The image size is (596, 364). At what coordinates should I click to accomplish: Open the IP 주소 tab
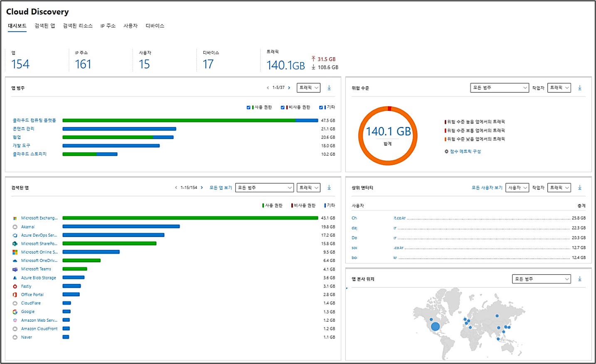coord(108,26)
